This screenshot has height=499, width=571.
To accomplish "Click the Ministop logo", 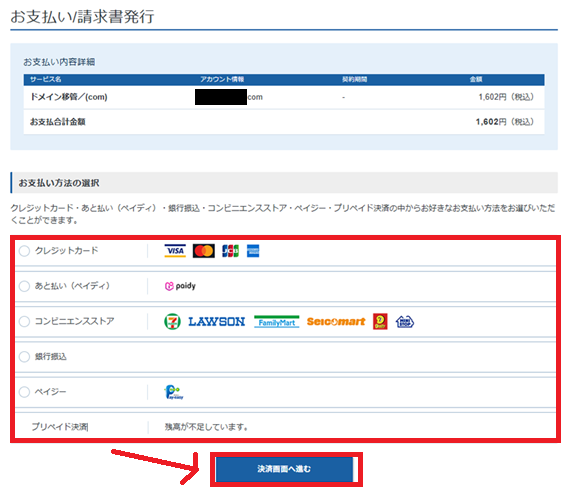I will point(405,322).
